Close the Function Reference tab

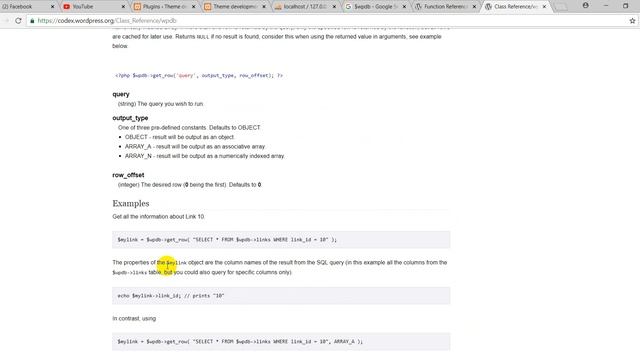[x=474, y=7]
